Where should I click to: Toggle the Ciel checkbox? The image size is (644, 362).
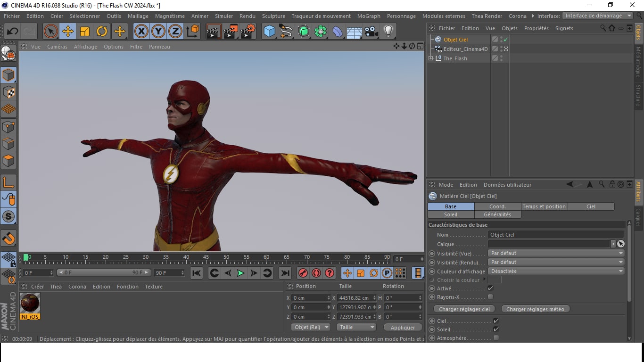[x=496, y=321]
